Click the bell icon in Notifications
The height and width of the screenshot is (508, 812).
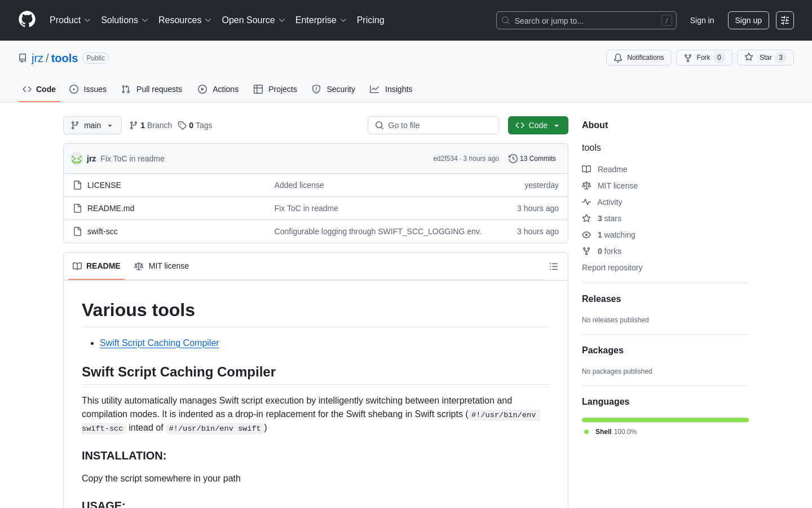pyautogui.click(x=618, y=58)
